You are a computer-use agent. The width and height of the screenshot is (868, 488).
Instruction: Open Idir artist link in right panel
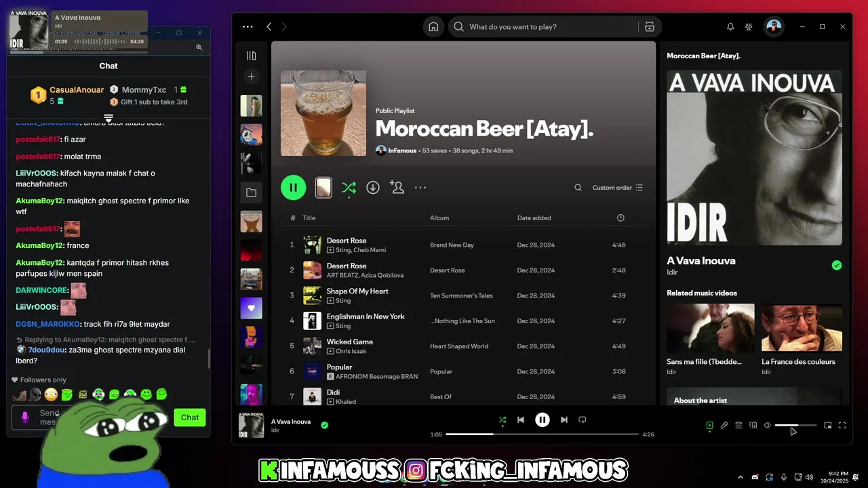click(x=672, y=272)
